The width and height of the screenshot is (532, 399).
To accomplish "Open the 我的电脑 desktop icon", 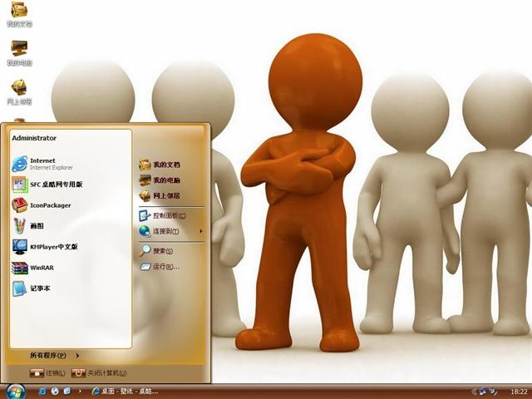I will [x=18, y=52].
